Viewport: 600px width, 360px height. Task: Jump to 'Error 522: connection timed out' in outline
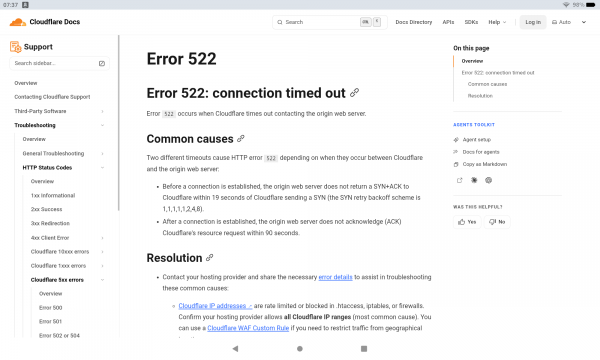pyautogui.click(x=498, y=73)
